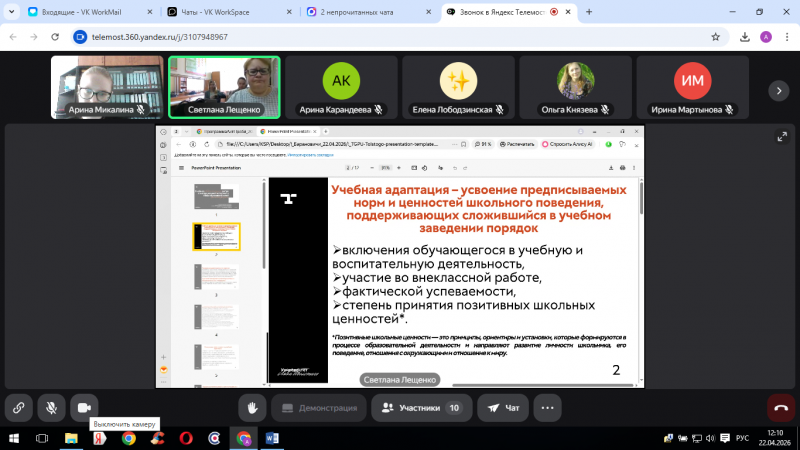Open the Chrome three-dot menu

[x=786, y=36]
